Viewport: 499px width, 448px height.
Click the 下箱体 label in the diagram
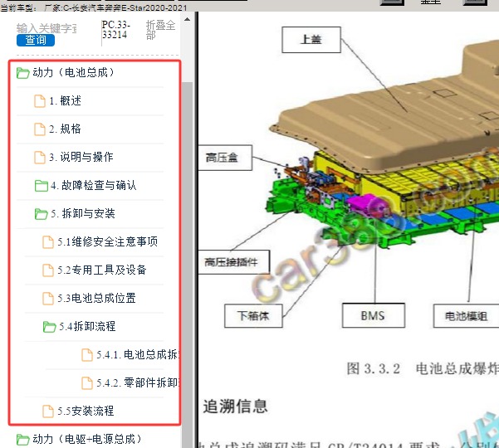click(x=253, y=316)
